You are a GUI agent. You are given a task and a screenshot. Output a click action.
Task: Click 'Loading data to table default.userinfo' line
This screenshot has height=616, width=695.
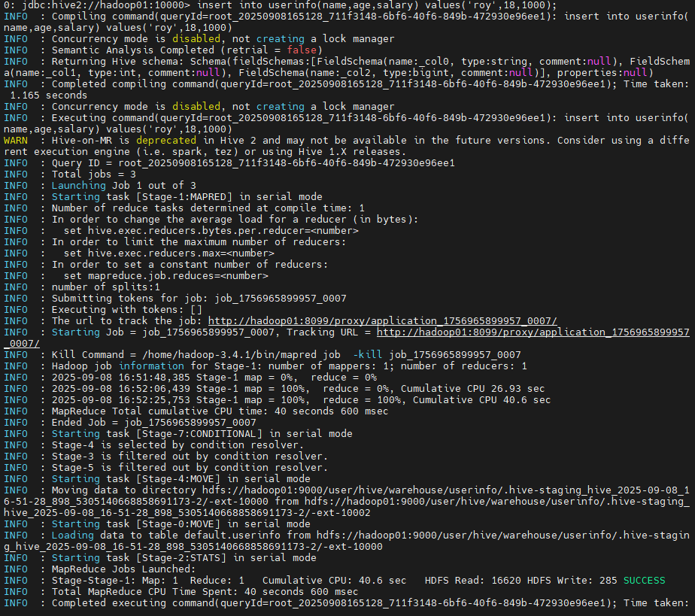coord(347,541)
